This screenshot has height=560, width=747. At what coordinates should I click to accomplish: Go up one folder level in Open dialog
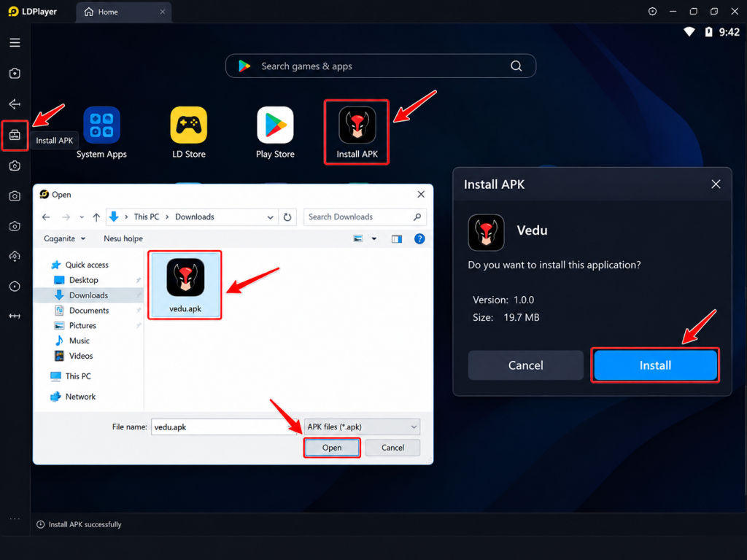96,217
